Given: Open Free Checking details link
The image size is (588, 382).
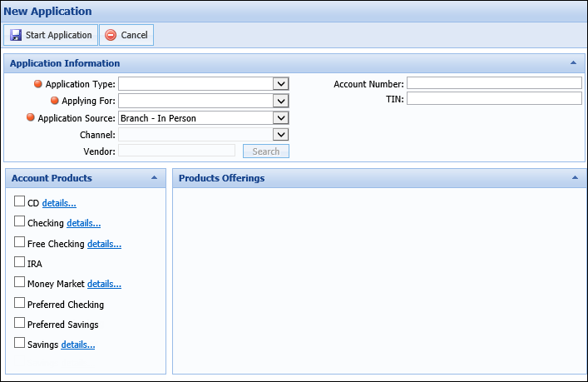Looking at the screenshot, I should point(104,244).
